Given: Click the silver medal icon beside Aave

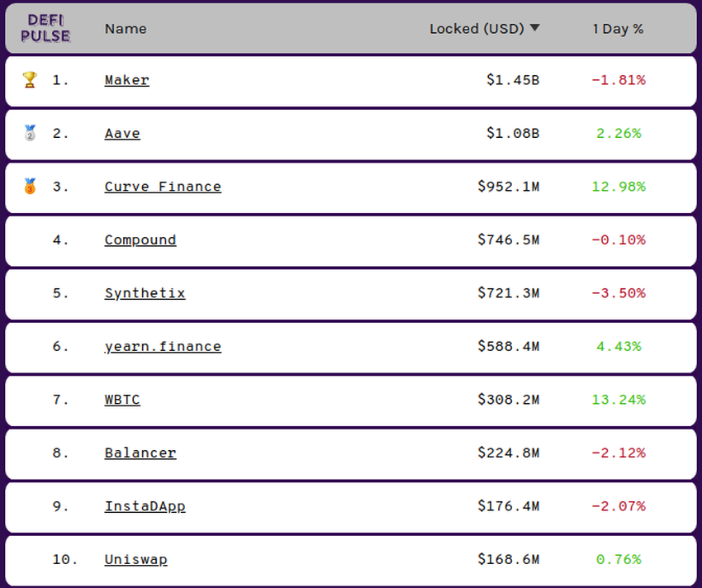Looking at the screenshot, I should tap(30, 133).
